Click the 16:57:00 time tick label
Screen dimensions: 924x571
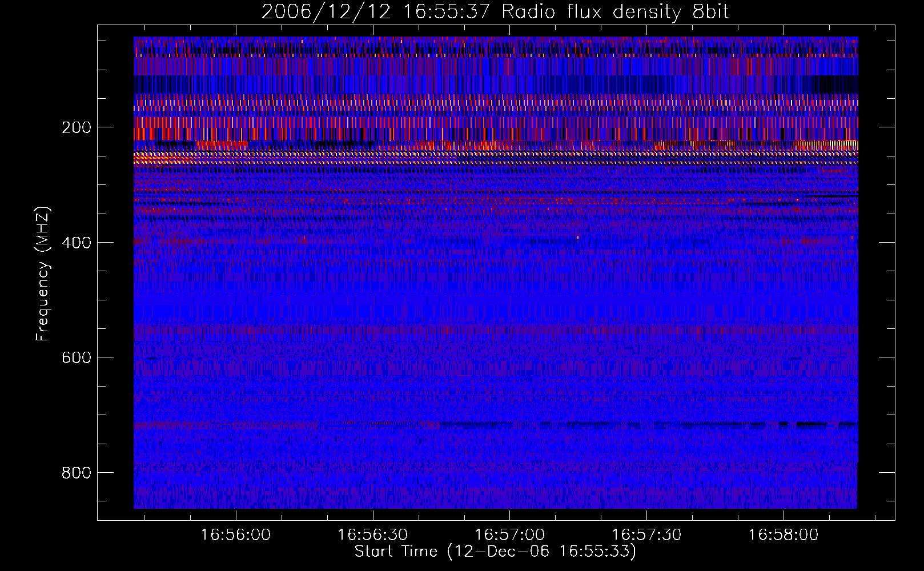[x=510, y=534]
